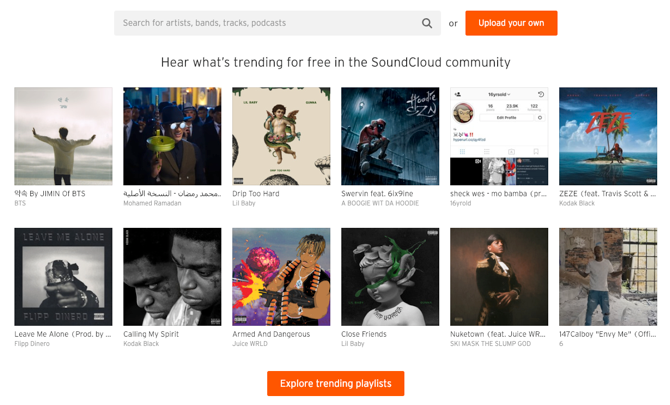Open Armed And Dangerous cover art
The width and height of the screenshot is (670, 405).
click(281, 277)
